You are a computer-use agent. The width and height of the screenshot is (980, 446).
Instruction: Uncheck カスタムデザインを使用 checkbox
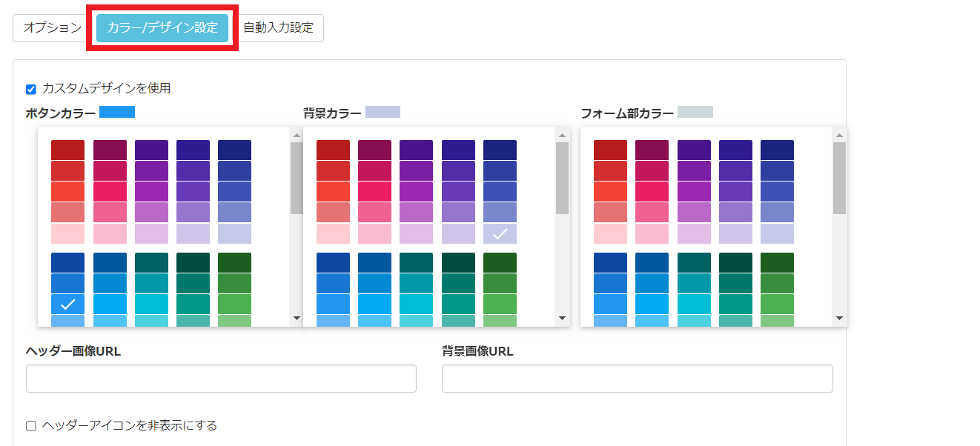[x=31, y=89]
